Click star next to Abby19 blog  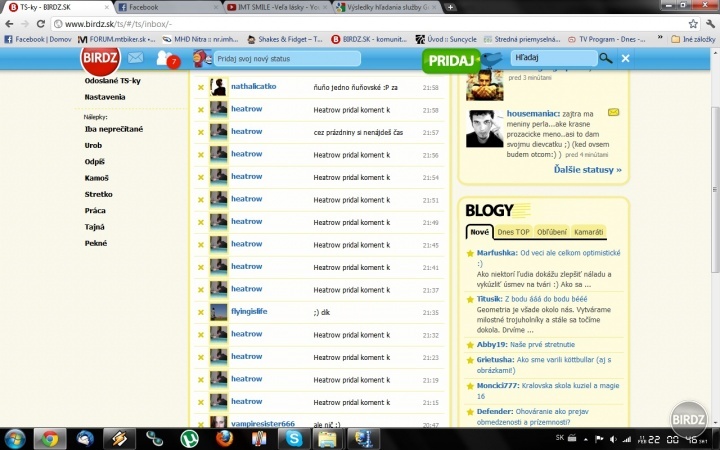click(470, 345)
